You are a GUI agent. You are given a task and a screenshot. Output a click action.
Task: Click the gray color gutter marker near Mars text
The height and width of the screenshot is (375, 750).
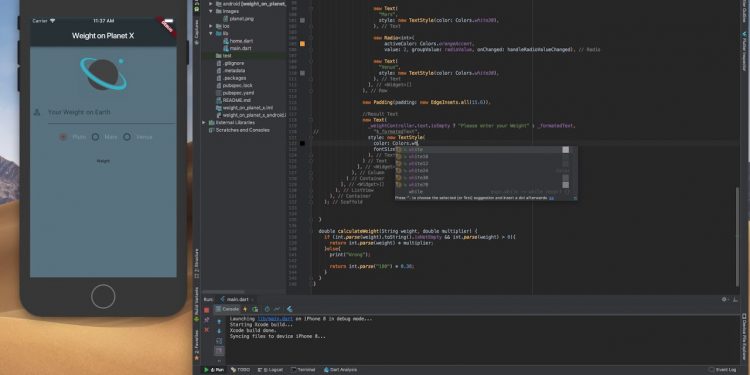(302, 21)
